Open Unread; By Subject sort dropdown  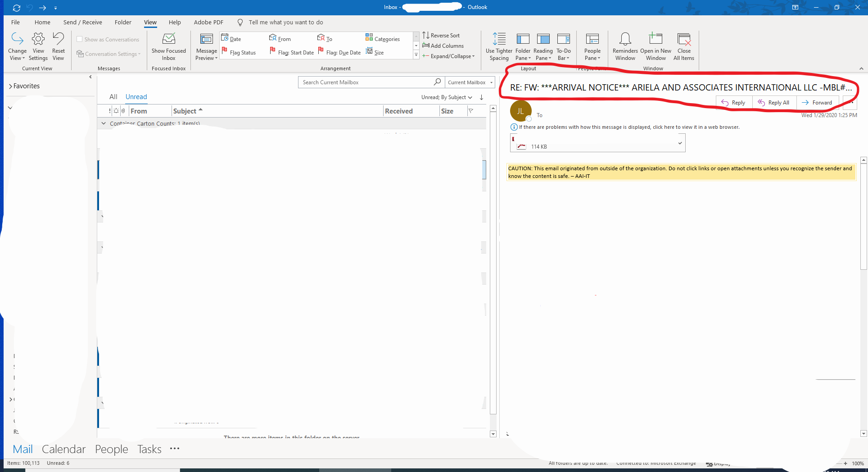447,97
